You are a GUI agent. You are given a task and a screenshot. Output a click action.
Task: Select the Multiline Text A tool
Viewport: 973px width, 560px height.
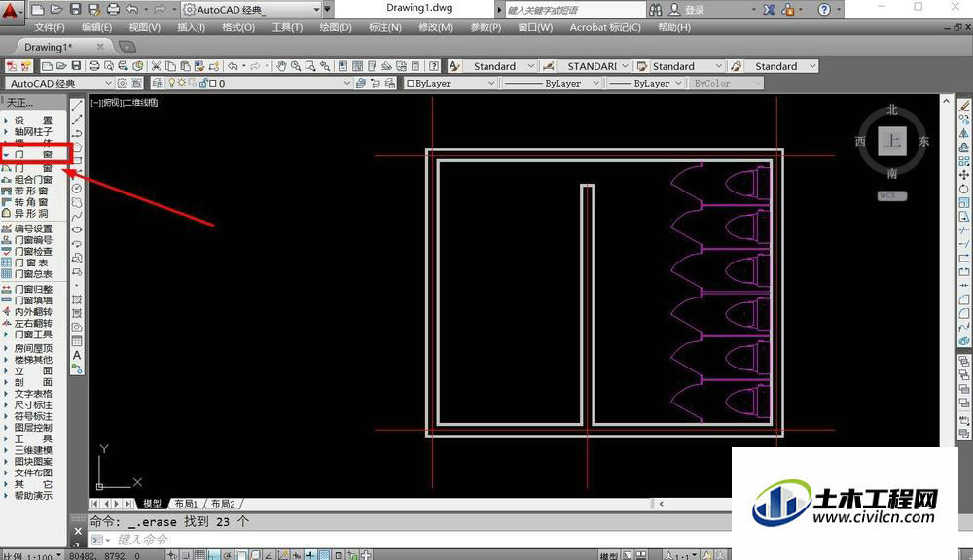[77, 356]
